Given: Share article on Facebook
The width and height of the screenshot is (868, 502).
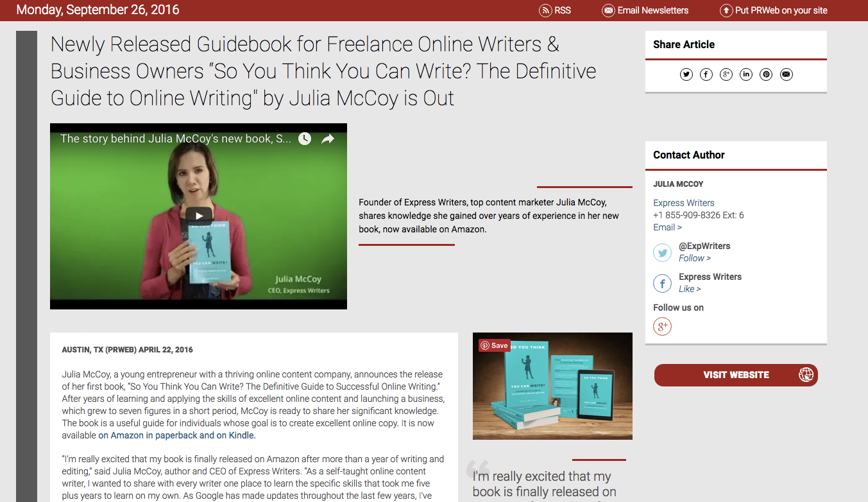Looking at the screenshot, I should [706, 74].
